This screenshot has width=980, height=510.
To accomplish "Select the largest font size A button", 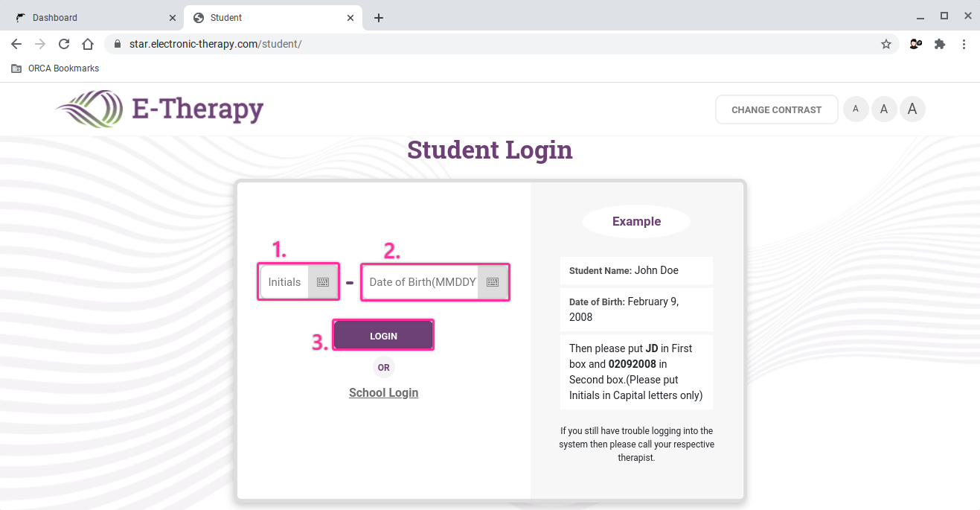I will point(912,109).
